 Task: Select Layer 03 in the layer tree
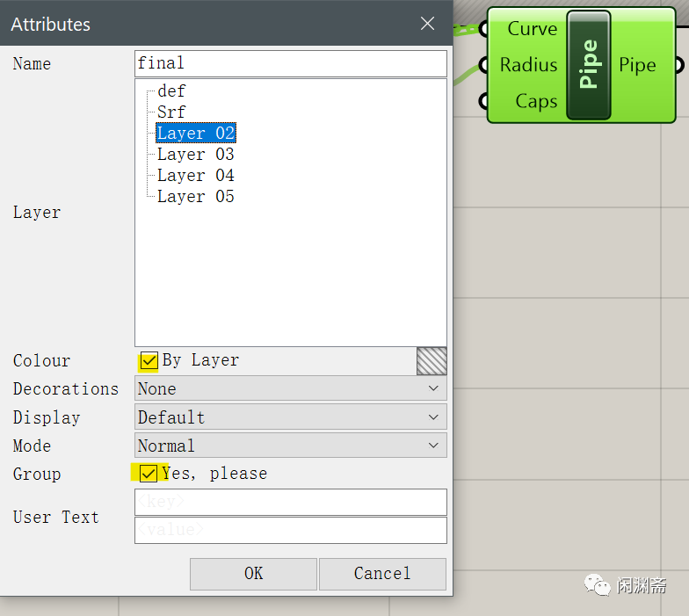click(x=195, y=155)
